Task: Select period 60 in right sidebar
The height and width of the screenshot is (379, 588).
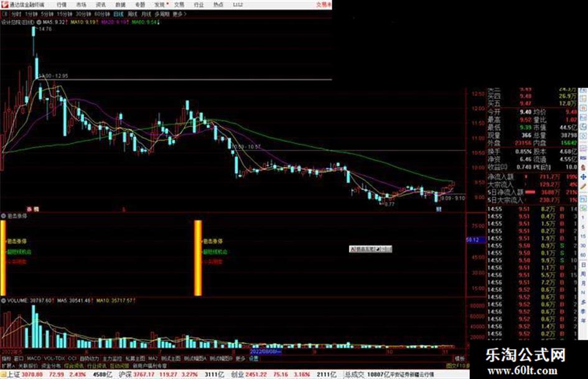Action: point(583,255)
